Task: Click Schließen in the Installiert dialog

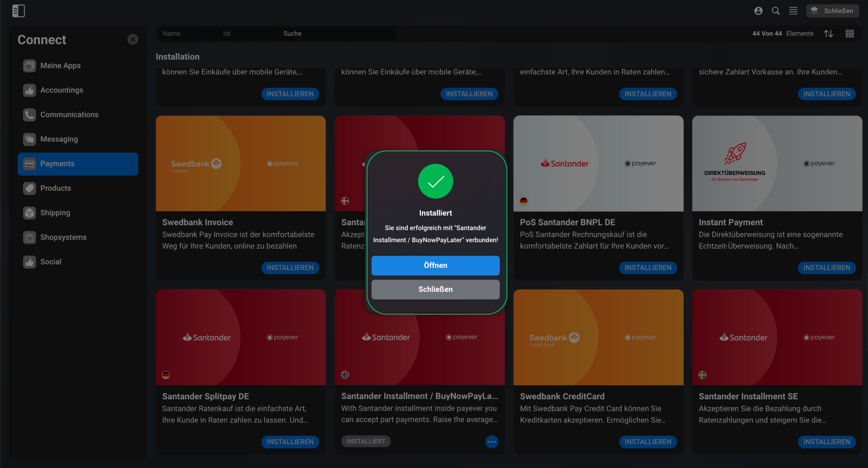Action: pyautogui.click(x=435, y=289)
